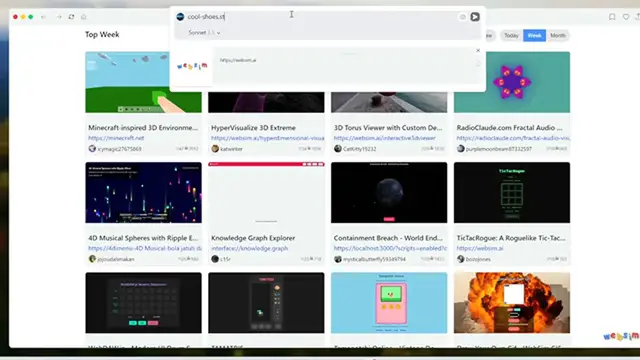Viewport: 640px width, 360px height.
Task: Open the websim.ai/interactive5dviewer link
Action: click(x=384, y=138)
